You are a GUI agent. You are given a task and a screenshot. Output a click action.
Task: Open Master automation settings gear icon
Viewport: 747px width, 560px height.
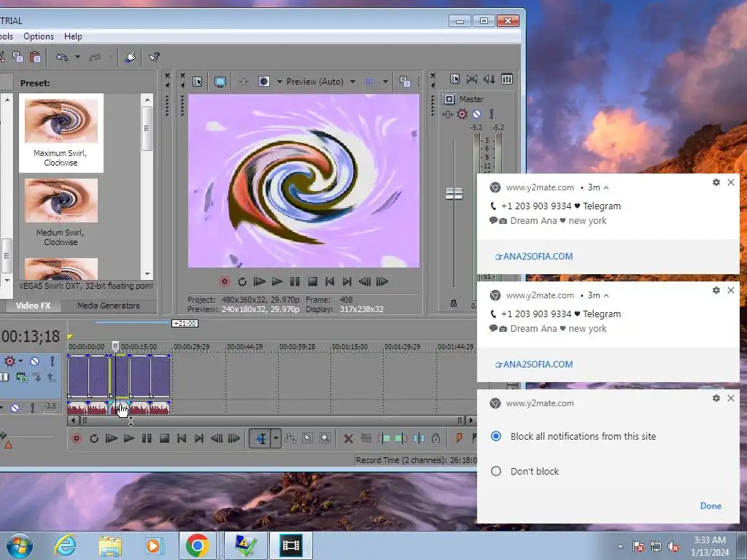click(x=462, y=114)
